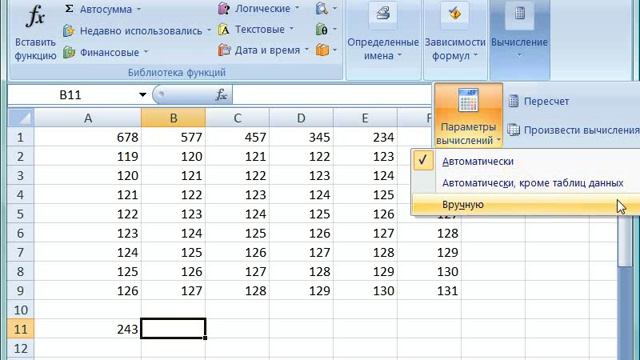Open the Параметры вычислений dropdown
The height and width of the screenshot is (360, 640).
point(468,115)
